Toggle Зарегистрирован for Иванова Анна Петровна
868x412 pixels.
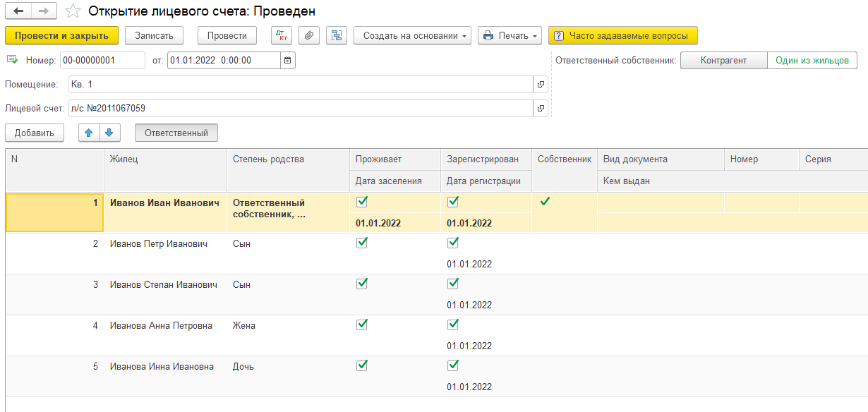click(x=453, y=325)
